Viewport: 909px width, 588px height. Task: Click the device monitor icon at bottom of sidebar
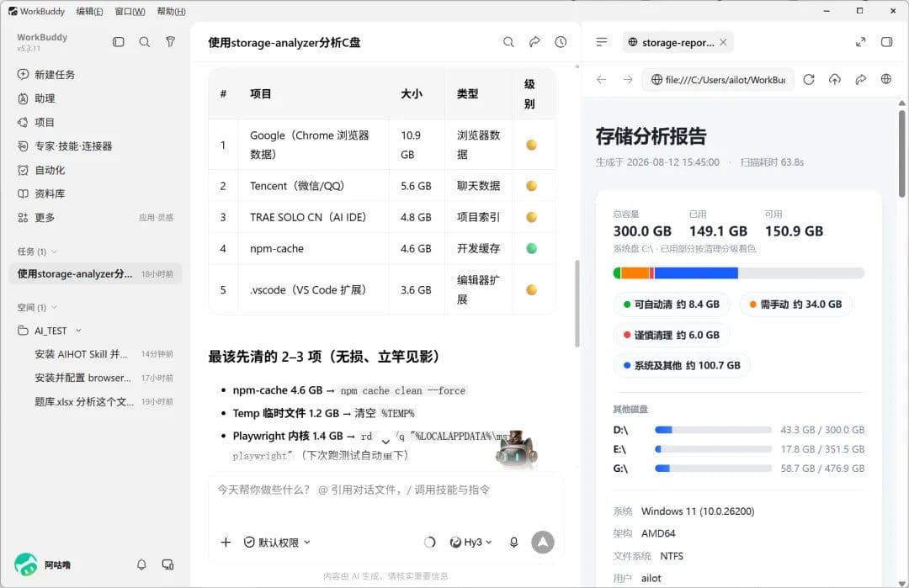point(167,564)
